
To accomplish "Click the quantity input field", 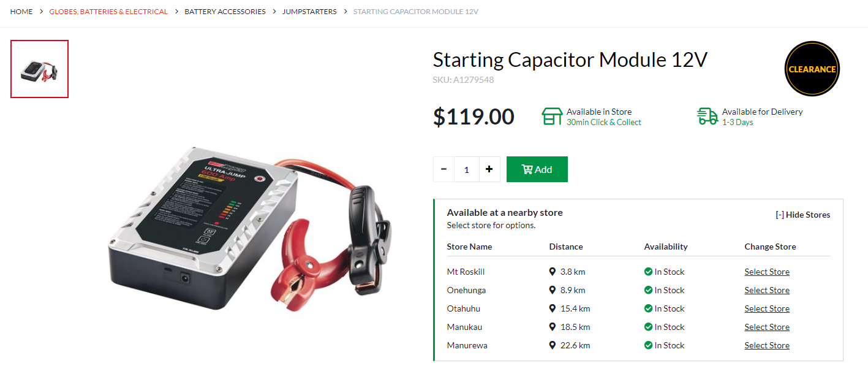I will (x=466, y=169).
